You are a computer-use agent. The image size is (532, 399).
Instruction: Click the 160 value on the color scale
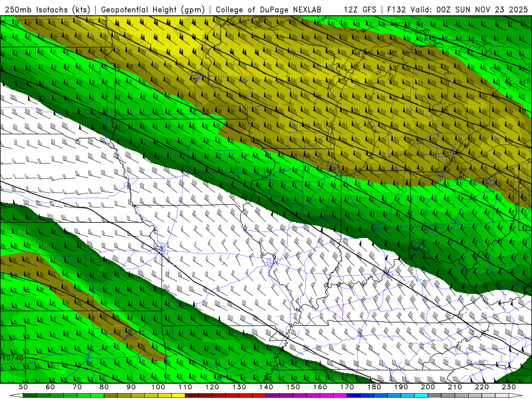point(320,387)
